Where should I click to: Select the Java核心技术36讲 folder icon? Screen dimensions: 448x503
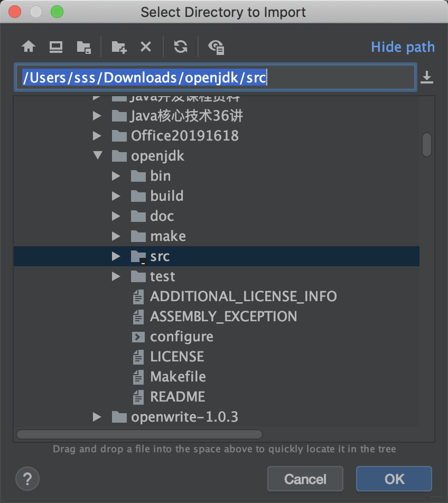click(119, 116)
